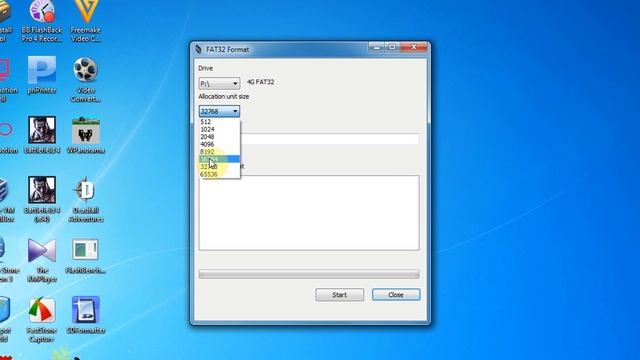Click the FAT32 Format title bar icon
Image resolution: width=640 pixels, height=360 pixels.
pyautogui.click(x=198, y=49)
